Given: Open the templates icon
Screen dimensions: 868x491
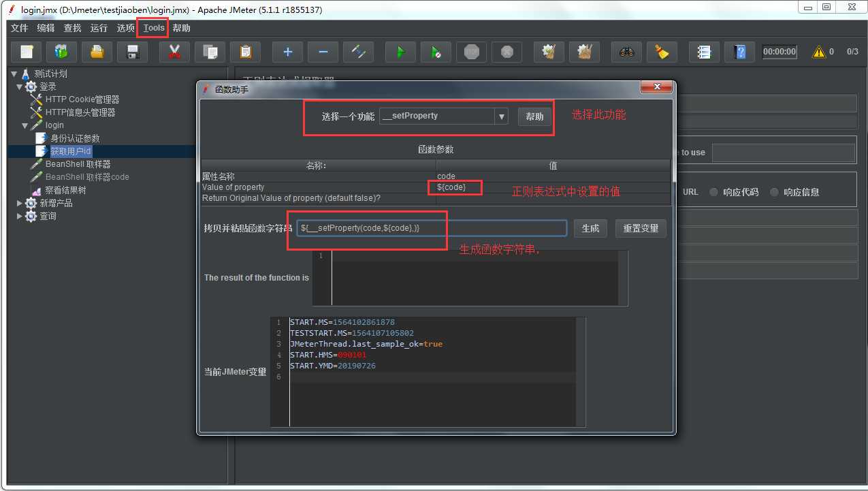Looking at the screenshot, I should (62, 52).
